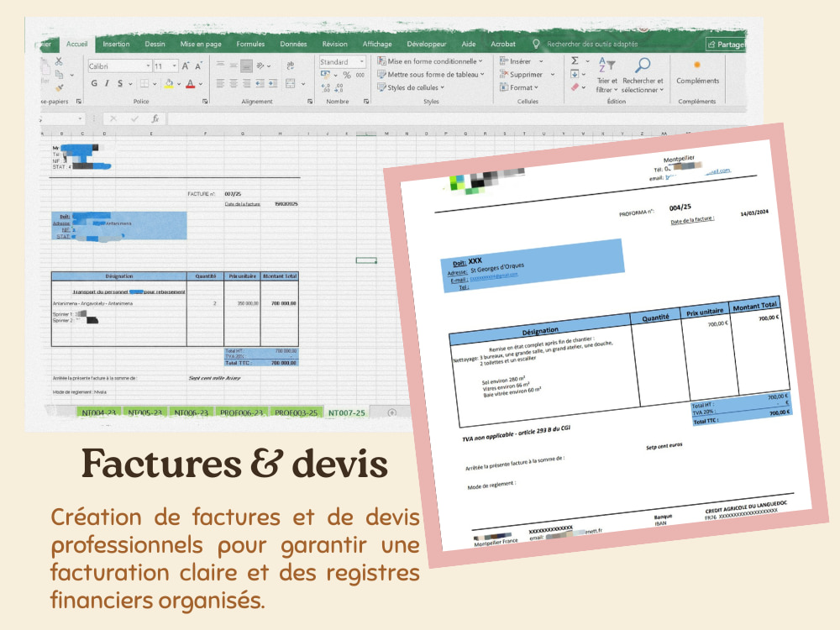Open sheet tab NT006-23

[192, 412]
